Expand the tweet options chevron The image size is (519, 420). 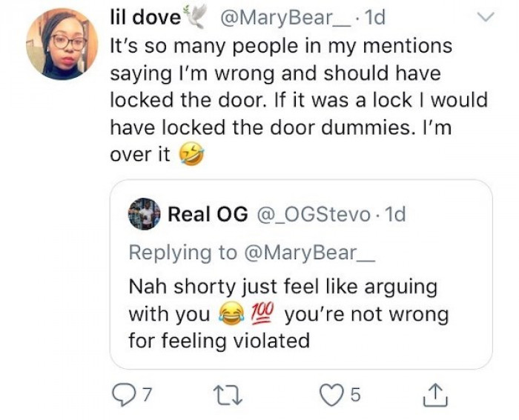[x=485, y=17]
